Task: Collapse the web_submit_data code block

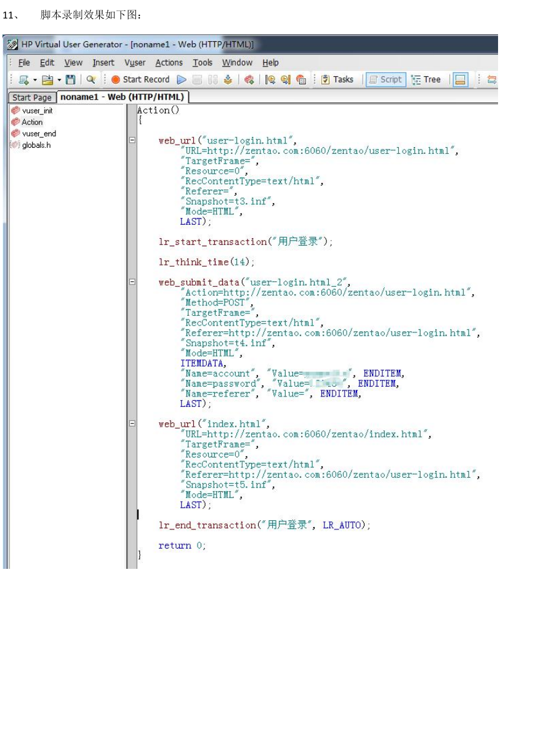Action: click(x=132, y=282)
